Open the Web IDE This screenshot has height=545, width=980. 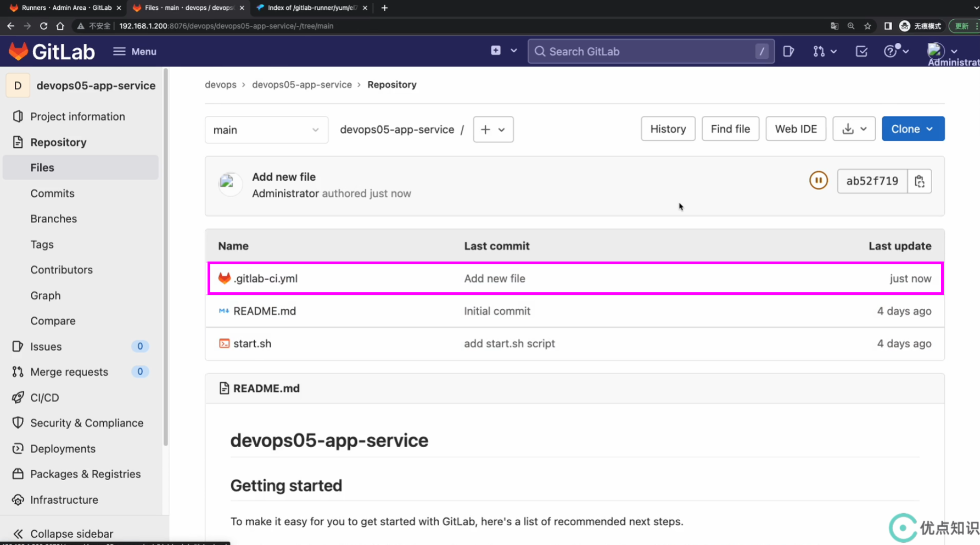[x=796, y=129]
